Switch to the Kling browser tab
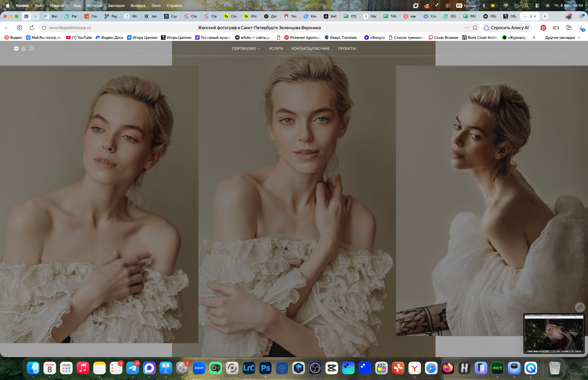Screen dimensions: 588x380 (251, 16)
